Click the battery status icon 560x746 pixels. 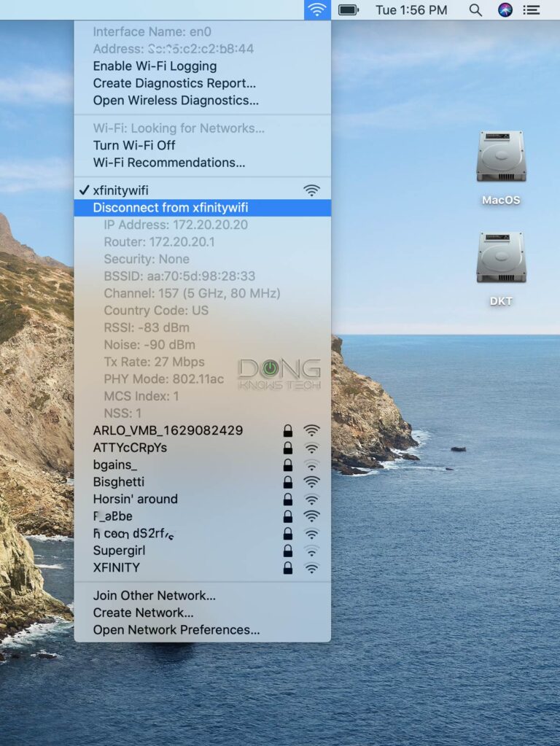point(349,9)
